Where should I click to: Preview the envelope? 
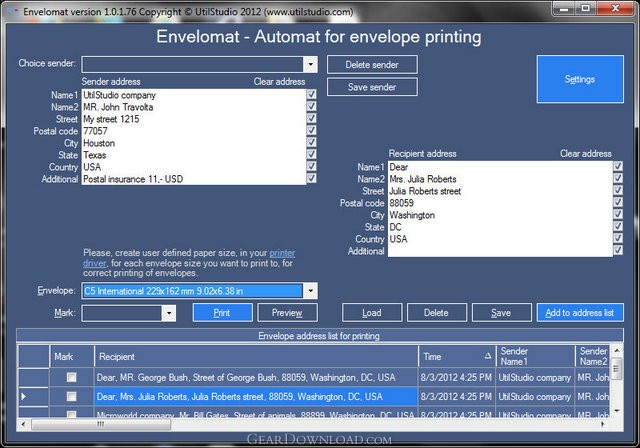pyautogui.click(x=287, y=313)
